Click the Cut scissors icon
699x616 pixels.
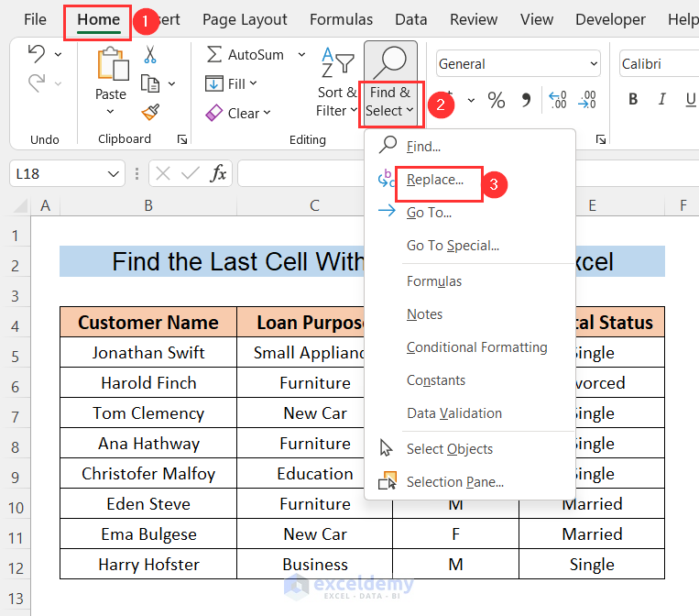150,54
